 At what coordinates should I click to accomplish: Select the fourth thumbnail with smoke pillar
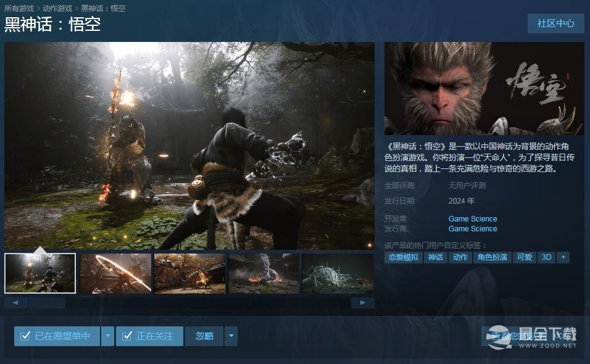[x=264, y=273]
